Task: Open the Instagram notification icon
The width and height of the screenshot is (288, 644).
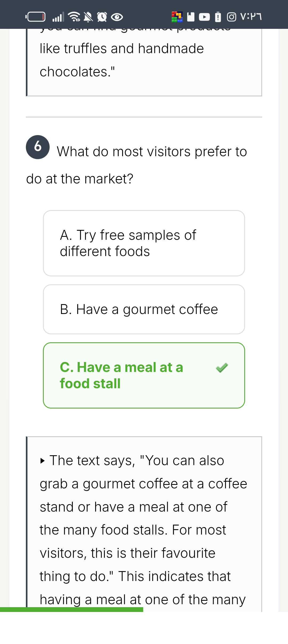Action: point(231,17)
